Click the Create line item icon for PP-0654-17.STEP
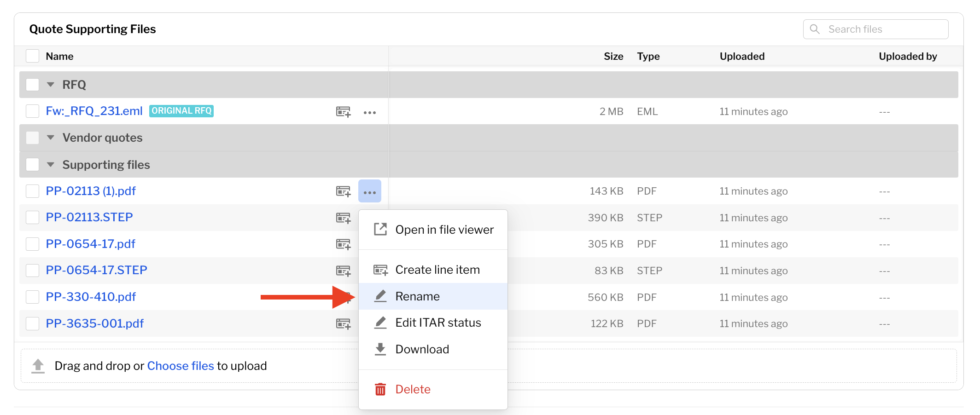Image resolution: width=980 pixels, height=415 pixels. [x=343, y=271]
